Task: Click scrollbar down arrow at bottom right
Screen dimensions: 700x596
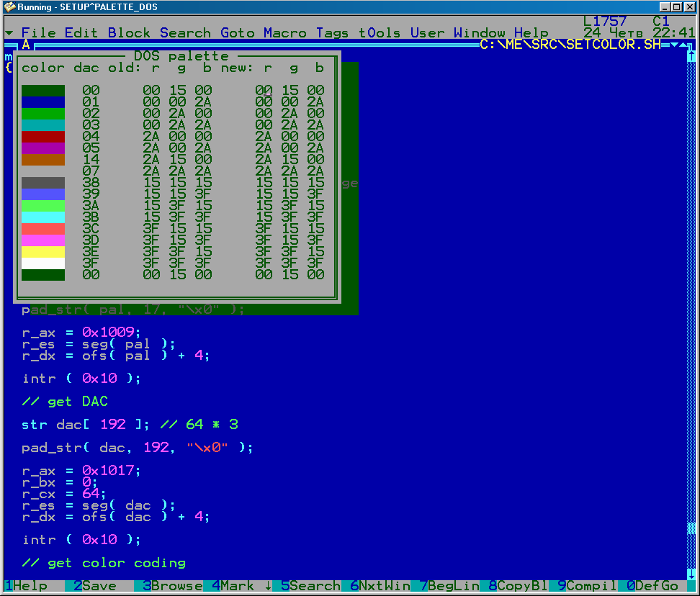Action: pyautogui.click(x=691, y=574)
